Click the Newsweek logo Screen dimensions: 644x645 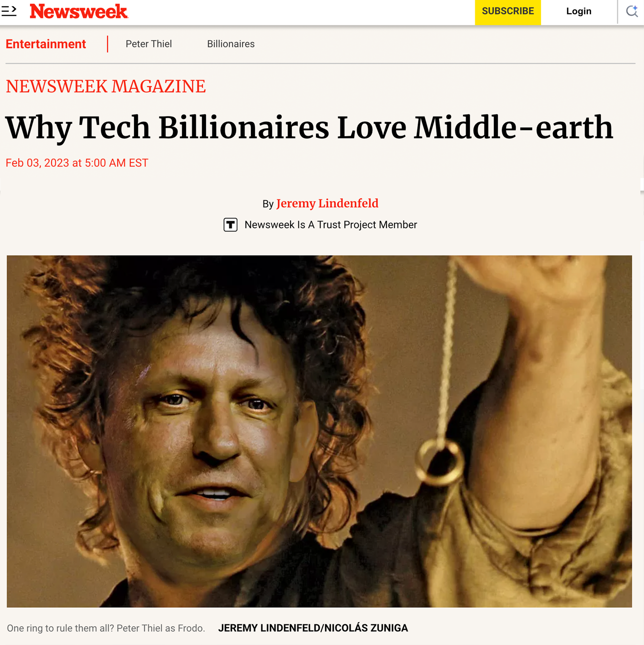(x=79, y=11)
